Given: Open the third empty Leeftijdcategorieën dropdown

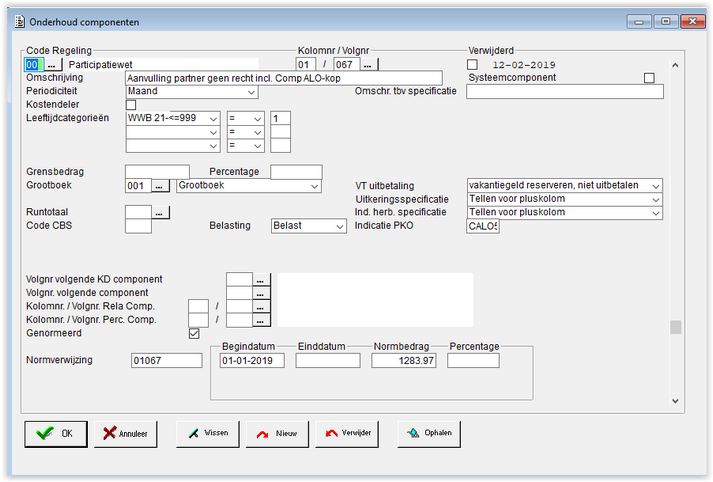Looking at the screenshot, I should click(x=173, y=146).
